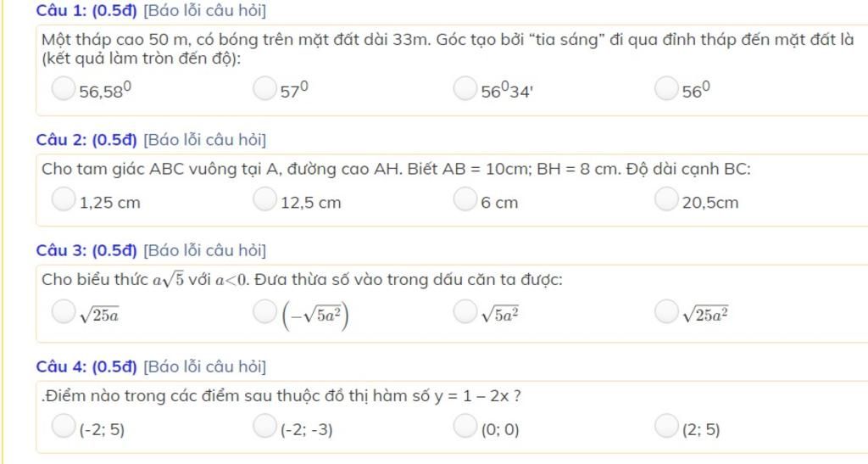Pick the 6 cm option in Câu 2
The height and width of the screenshot is (464, 868).
pos(465,199)
